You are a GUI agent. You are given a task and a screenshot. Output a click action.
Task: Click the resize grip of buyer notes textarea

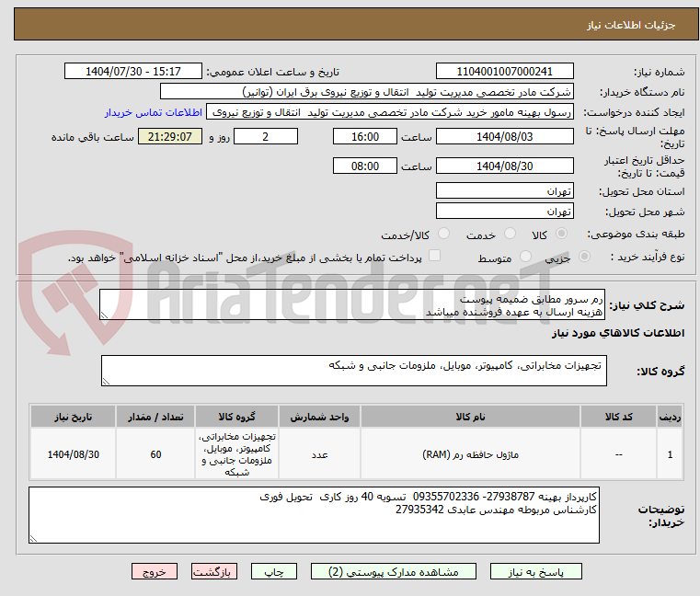coord(33,538)
